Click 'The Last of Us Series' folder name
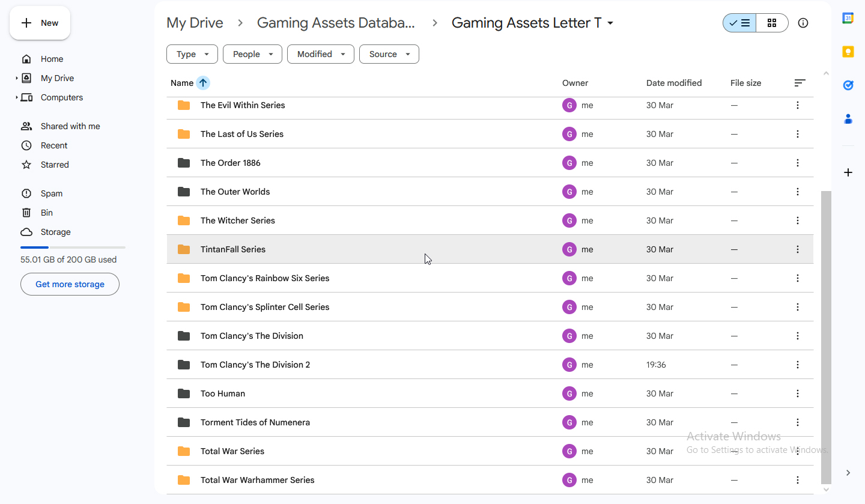 click(242, 134)
